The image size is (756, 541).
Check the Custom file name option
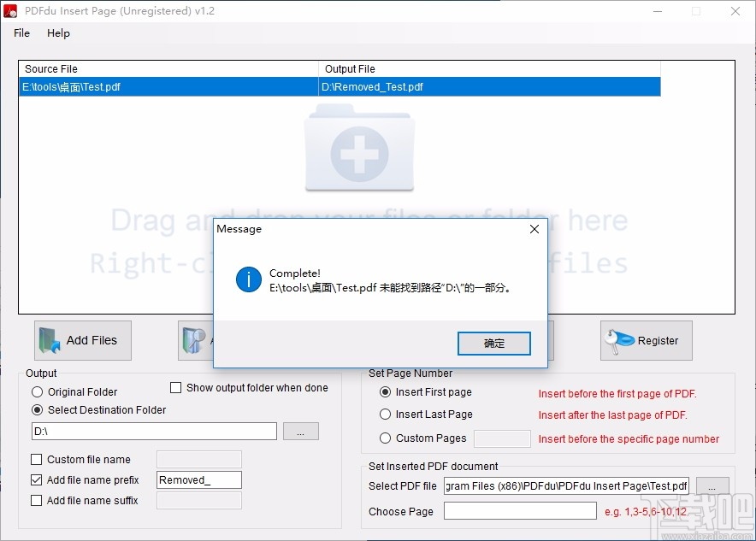[x=36, y=459]
